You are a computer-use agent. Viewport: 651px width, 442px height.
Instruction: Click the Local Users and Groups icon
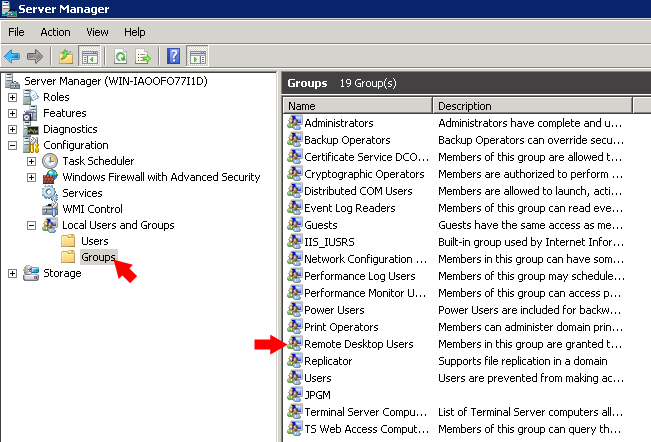point(50,225)
